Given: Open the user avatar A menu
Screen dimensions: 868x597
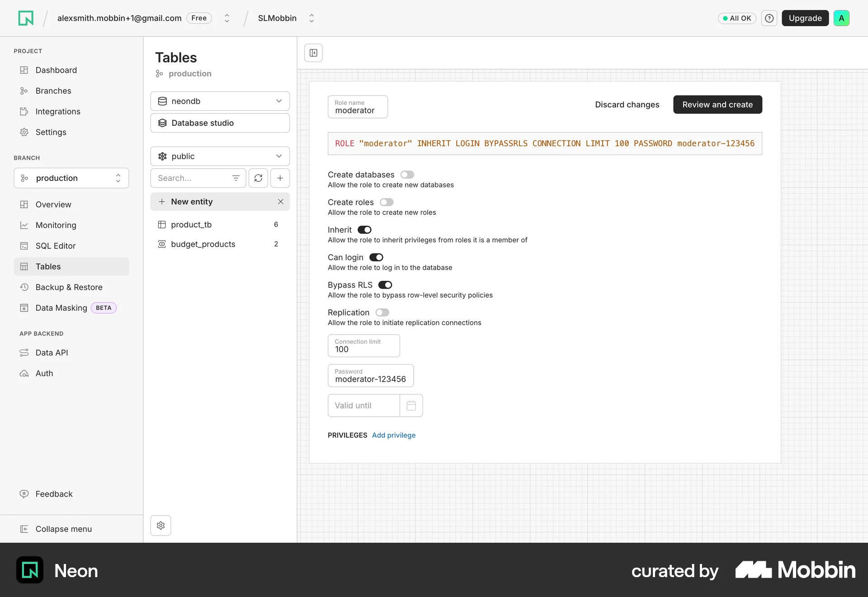Looking at the screenshot, I should (x=841, y=18).
